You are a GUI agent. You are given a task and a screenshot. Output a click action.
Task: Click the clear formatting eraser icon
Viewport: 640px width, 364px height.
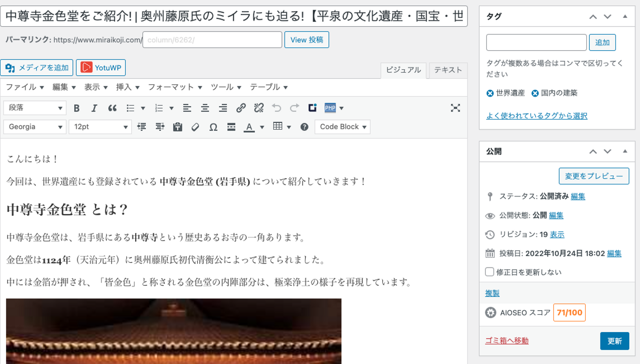tap(195, 127)
